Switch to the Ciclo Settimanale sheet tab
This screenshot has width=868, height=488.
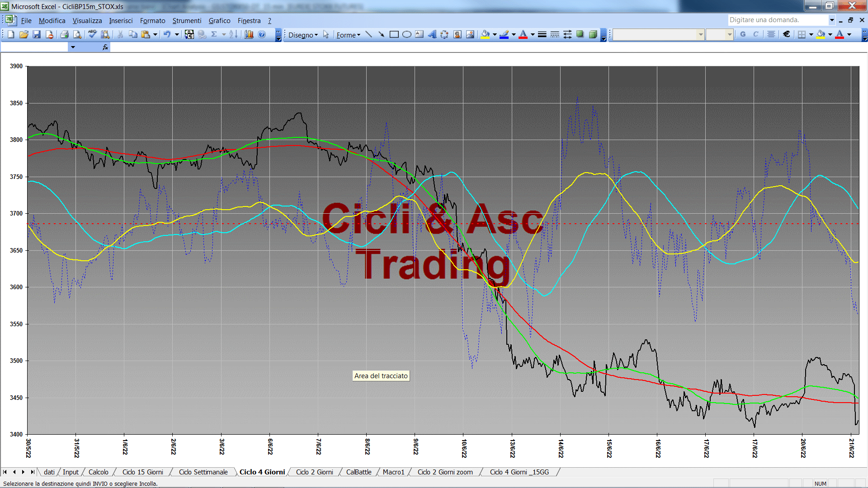coord(203,472)
